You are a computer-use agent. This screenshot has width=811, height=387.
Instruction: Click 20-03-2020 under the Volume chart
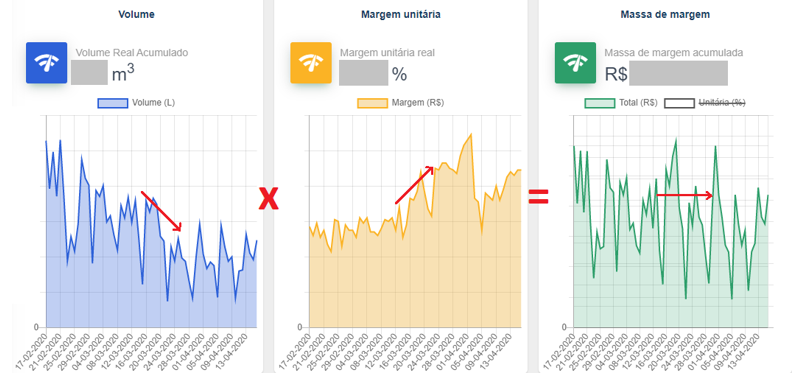pos(144,351)
